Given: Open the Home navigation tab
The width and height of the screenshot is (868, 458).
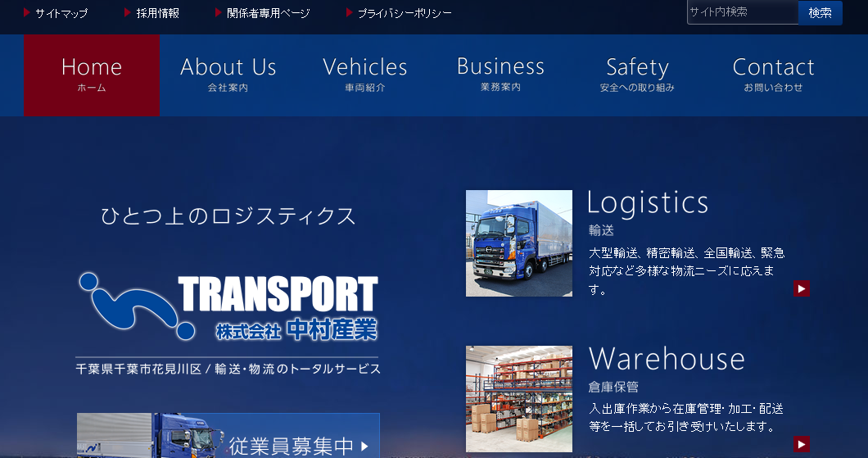Looking at the screenshot, I should [92, 75].
